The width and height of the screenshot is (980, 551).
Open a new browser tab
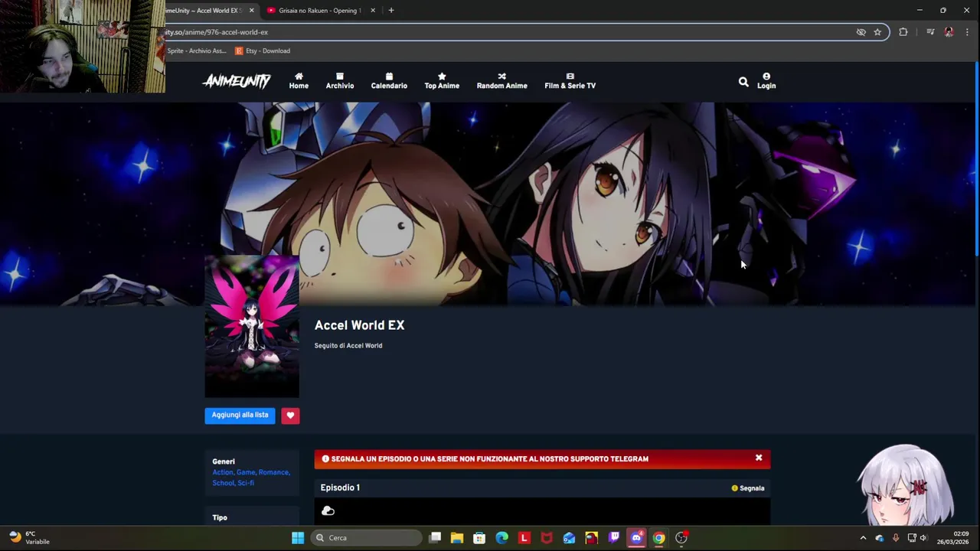coord(391,11)
